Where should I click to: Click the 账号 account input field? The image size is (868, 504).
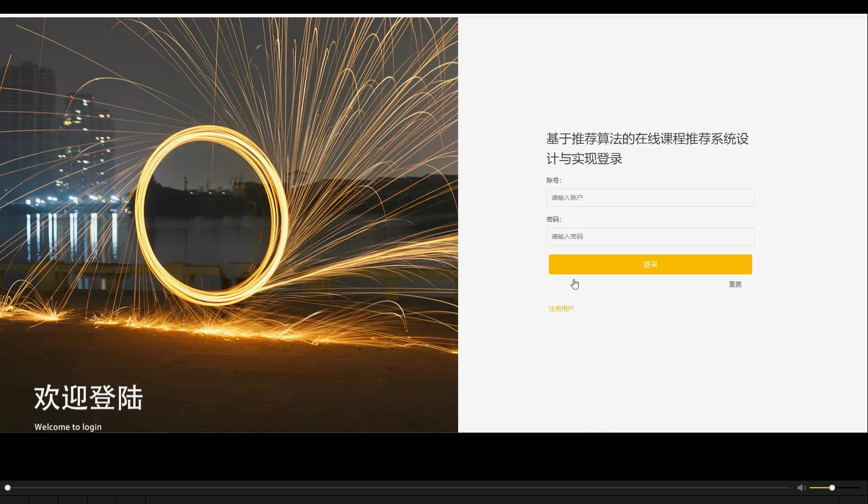pos(650,198)
